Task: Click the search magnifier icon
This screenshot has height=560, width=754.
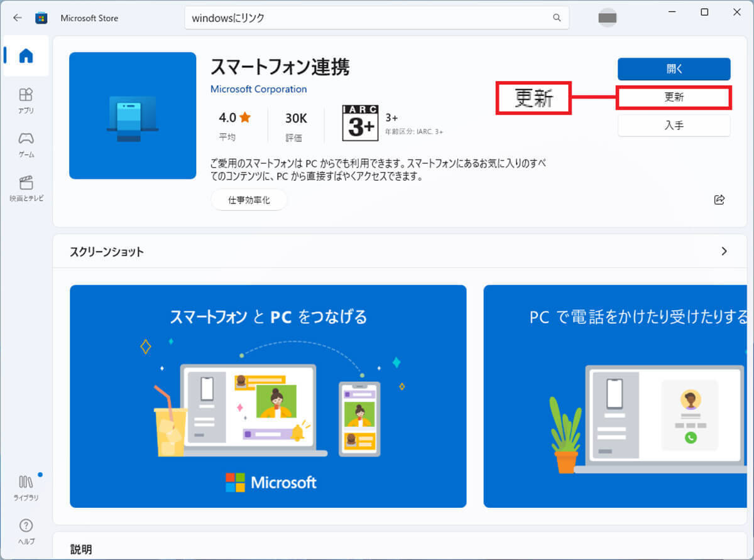Action: [x=557, y=18]
